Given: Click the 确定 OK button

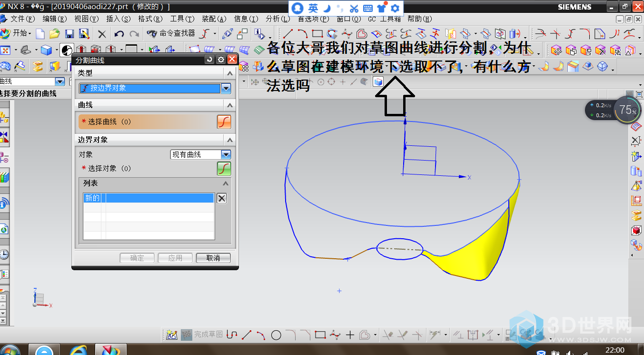Looking at the screenshot, I should click(x=137, y=258).
